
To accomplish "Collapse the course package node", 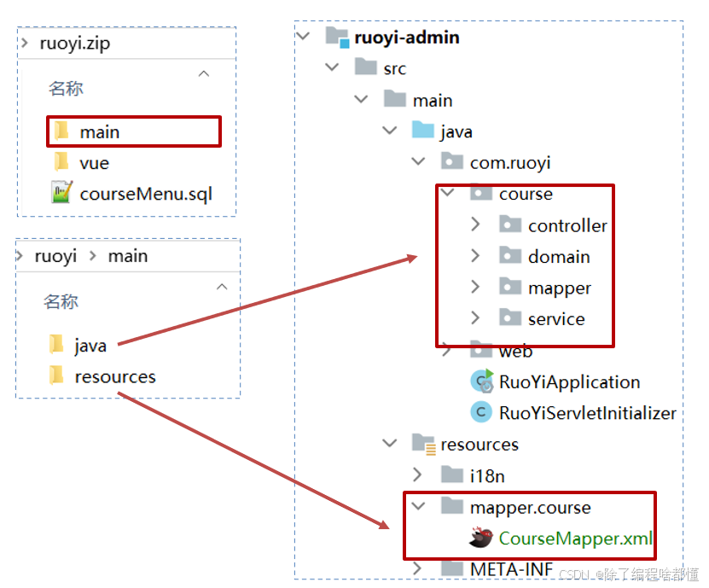I will (x=447, y=193).
